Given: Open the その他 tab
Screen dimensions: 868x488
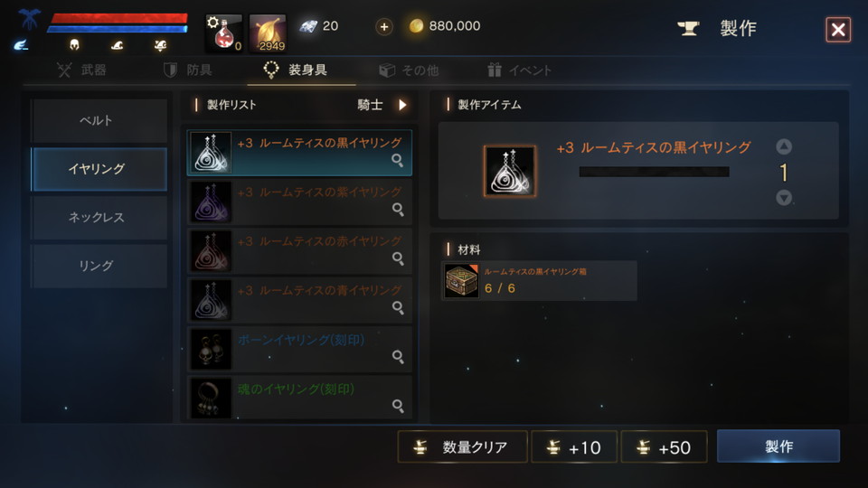Looking at the screenshot, I should pos(409,70).
